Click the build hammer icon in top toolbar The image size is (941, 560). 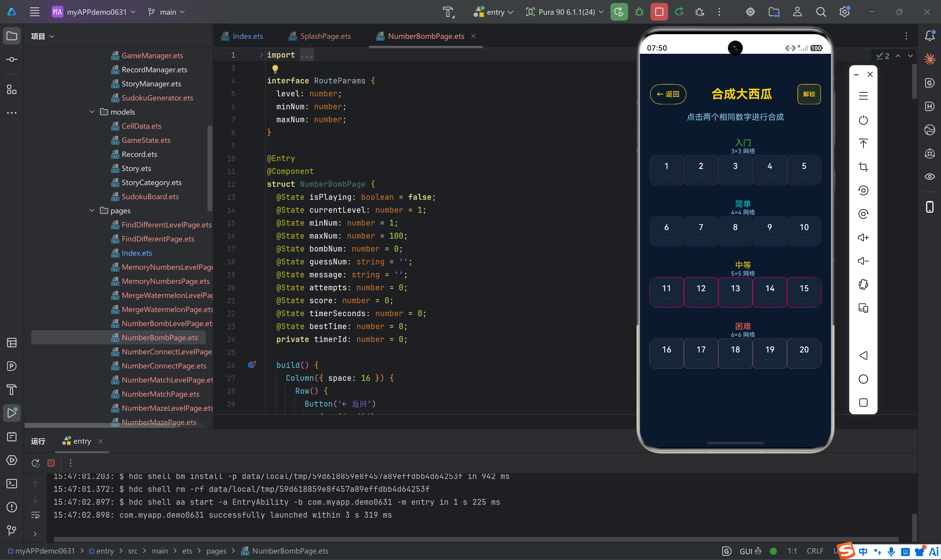448,12
